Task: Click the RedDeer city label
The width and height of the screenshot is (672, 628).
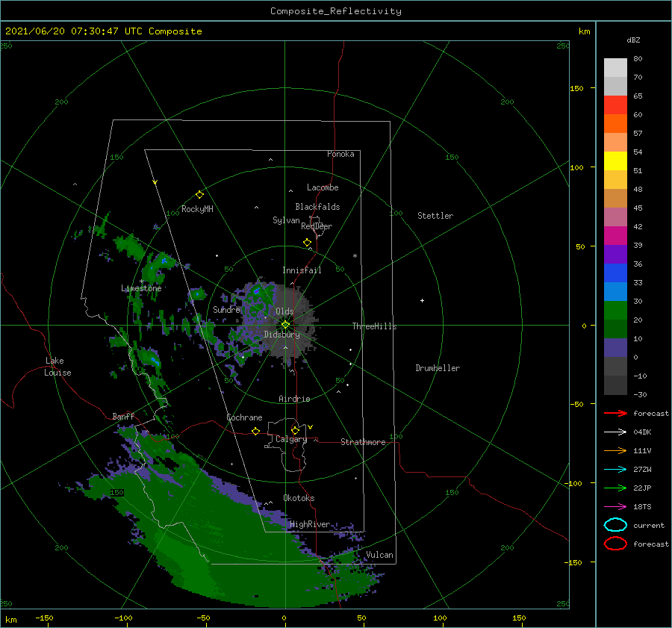Action: coord(317,226)
